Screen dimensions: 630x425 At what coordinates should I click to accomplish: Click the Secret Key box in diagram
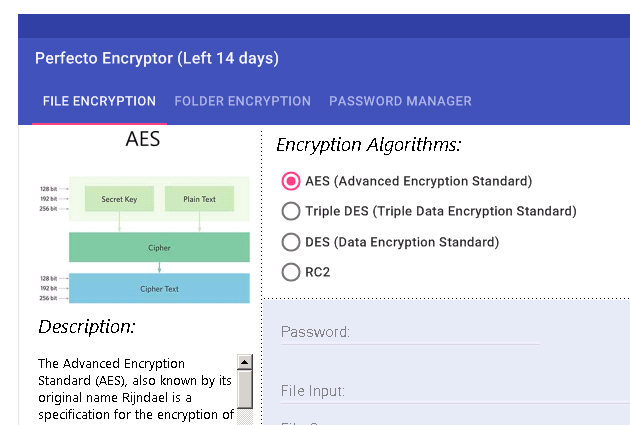pyautogui.click(x=119, y=199)
